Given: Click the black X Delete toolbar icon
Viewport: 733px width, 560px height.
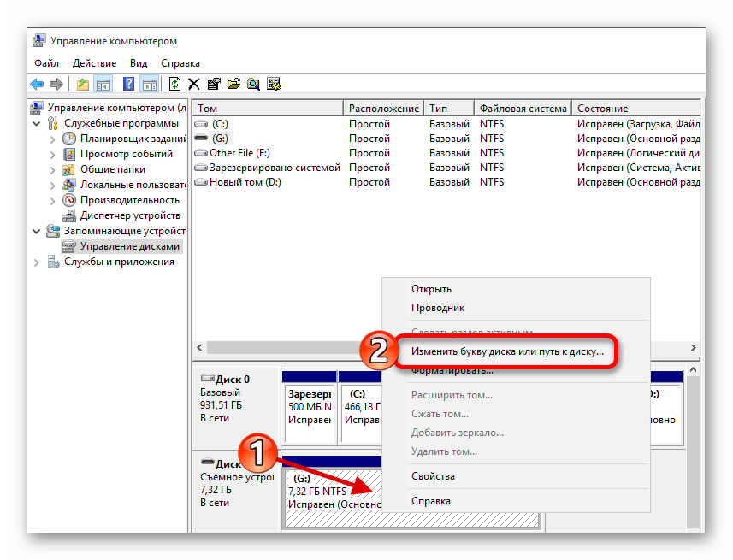Looking at the screenshot, I should pos(194,84).
